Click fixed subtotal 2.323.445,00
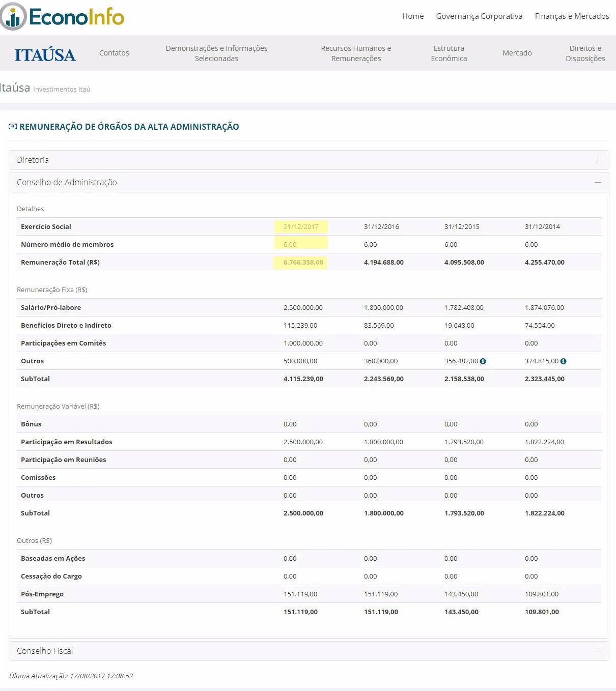 click(545, 379)
